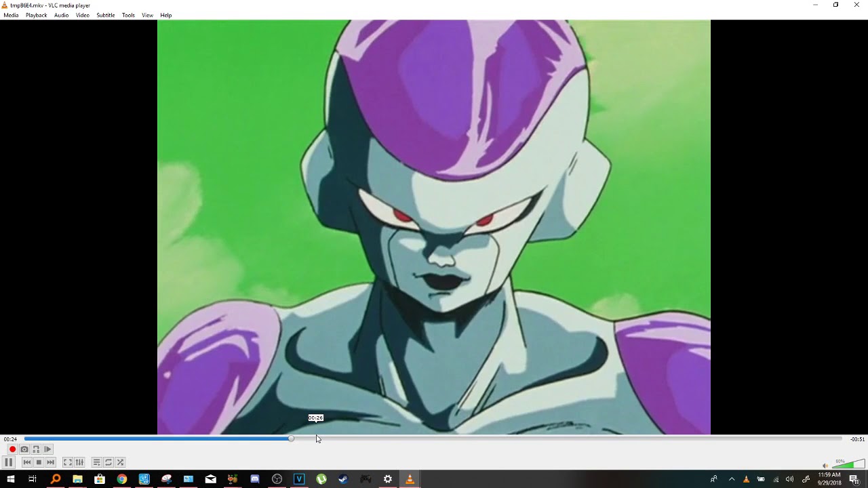This screenshot has width=868, height=488.
Task: Toggle A-B loop button
Action: [36, 449]
